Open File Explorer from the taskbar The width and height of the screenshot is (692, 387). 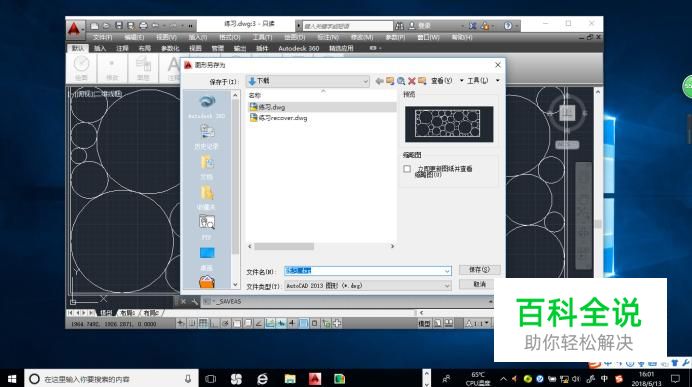[290, 379]
